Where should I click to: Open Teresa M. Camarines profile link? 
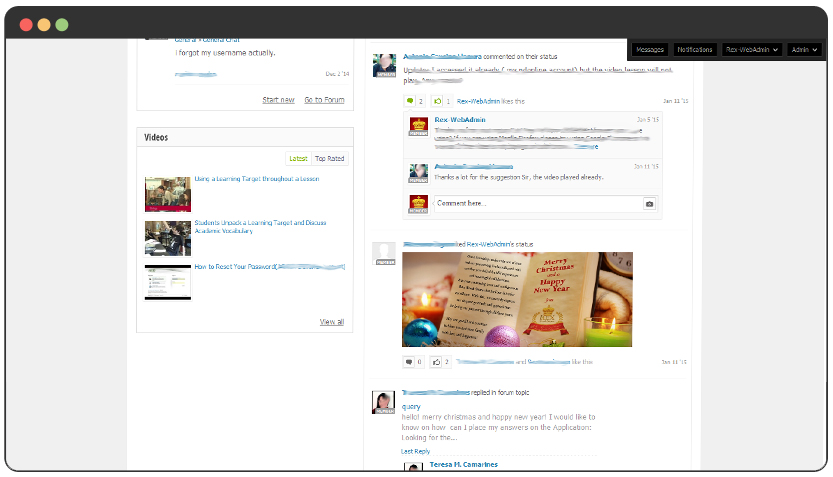(464, 464)
